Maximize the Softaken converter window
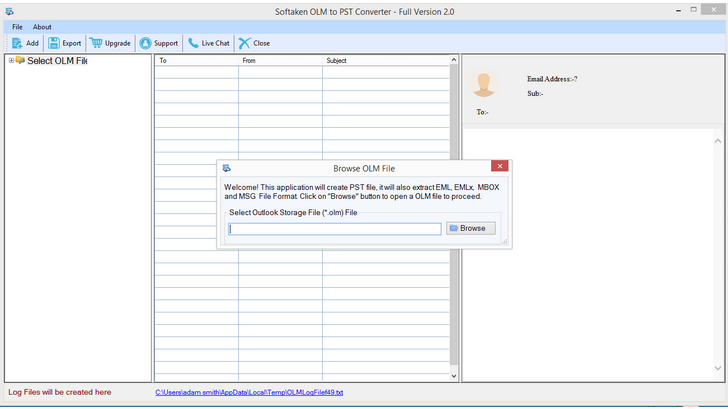728x409 pixels. [694, 9]
